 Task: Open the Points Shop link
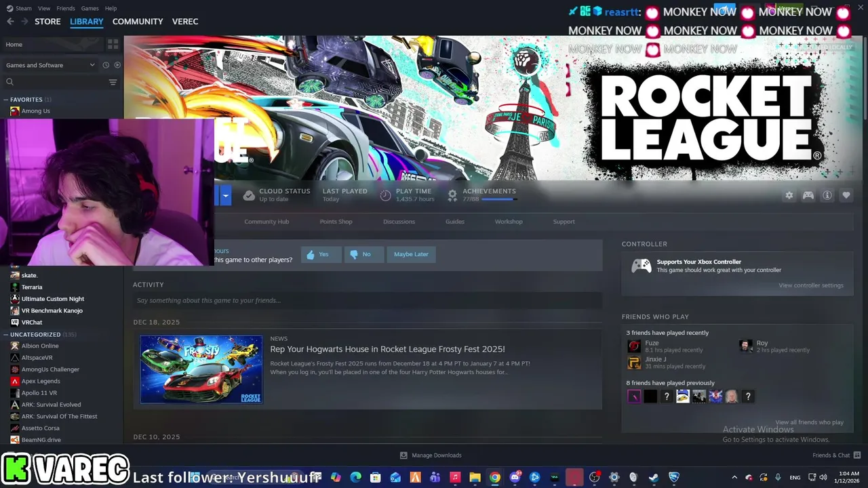(x=336, y=222)
